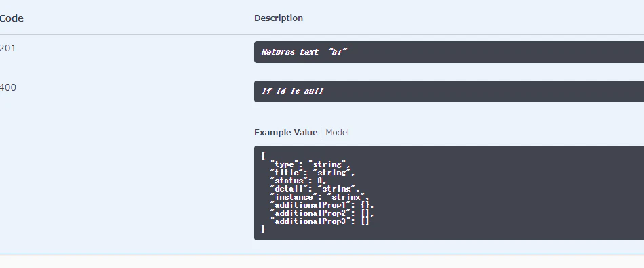The width and height of the screenshot is (644, 268).
Task: Click the "instance": "string" line
Action: click(319, 197)
